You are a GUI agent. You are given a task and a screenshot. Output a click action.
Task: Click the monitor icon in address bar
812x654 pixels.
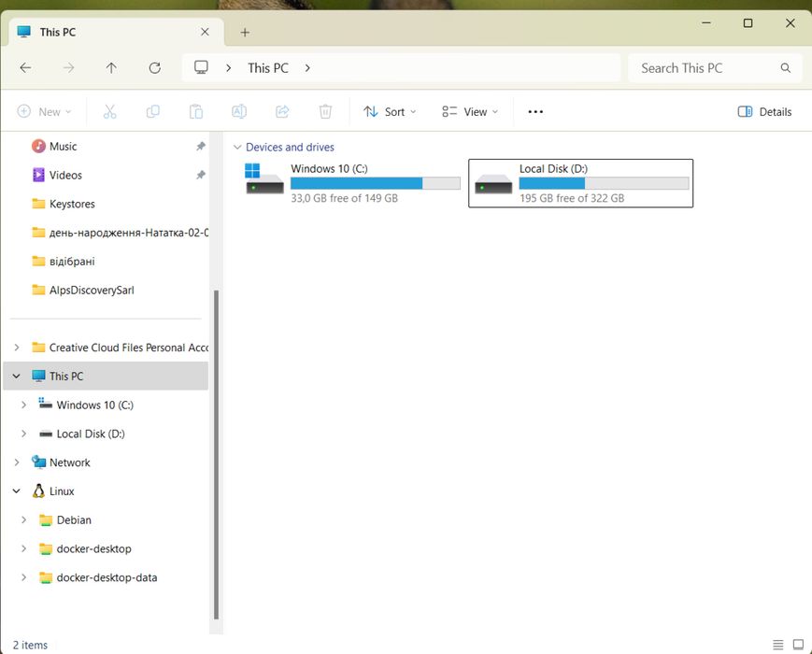coord(201,68)
